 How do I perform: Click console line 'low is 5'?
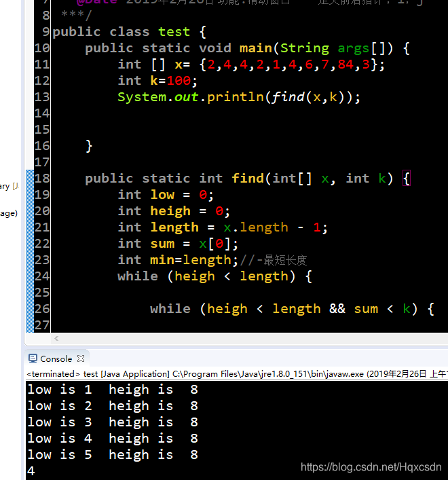[x=113, y=455]
